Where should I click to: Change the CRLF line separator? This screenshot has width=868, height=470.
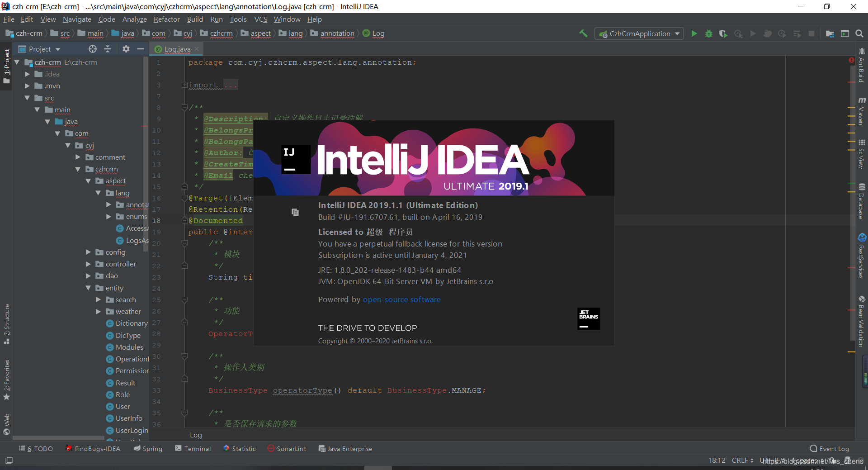[x=742, y=461]
